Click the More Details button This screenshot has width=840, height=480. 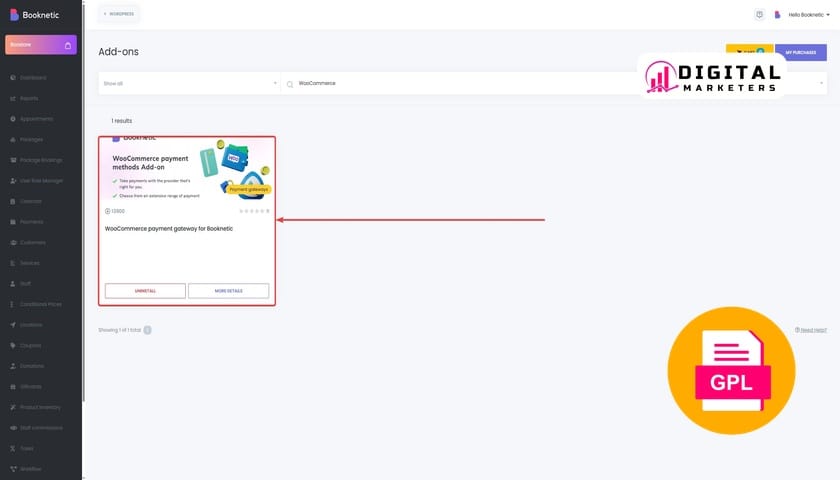(x=228, y=291)
